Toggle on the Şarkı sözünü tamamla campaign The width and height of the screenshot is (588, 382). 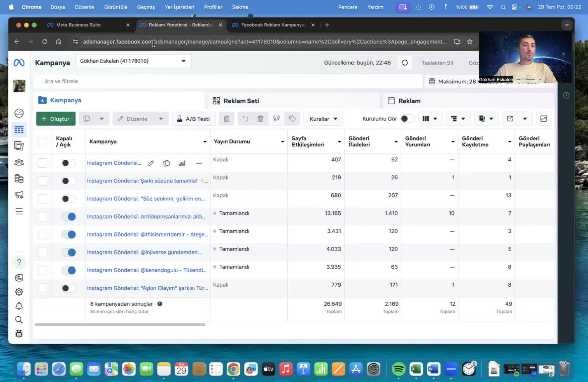click(68, 181)
